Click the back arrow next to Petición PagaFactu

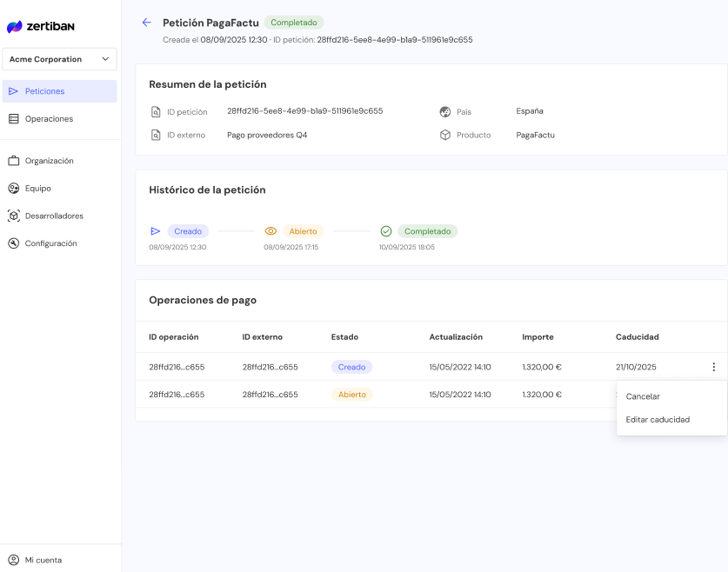pyautogui.click(x=146, y=23)
